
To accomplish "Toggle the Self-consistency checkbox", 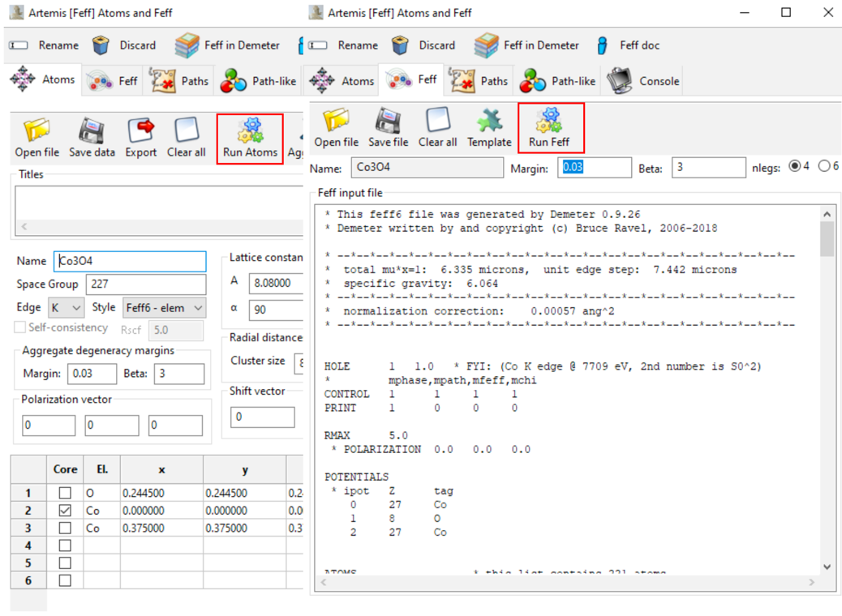I will tap(19, 327).
